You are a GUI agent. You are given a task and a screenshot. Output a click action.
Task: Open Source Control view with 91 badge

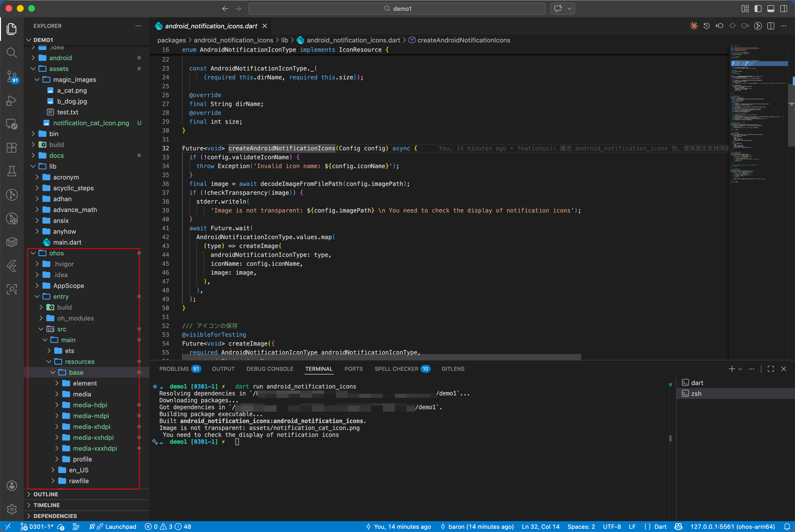pos(12,76)
